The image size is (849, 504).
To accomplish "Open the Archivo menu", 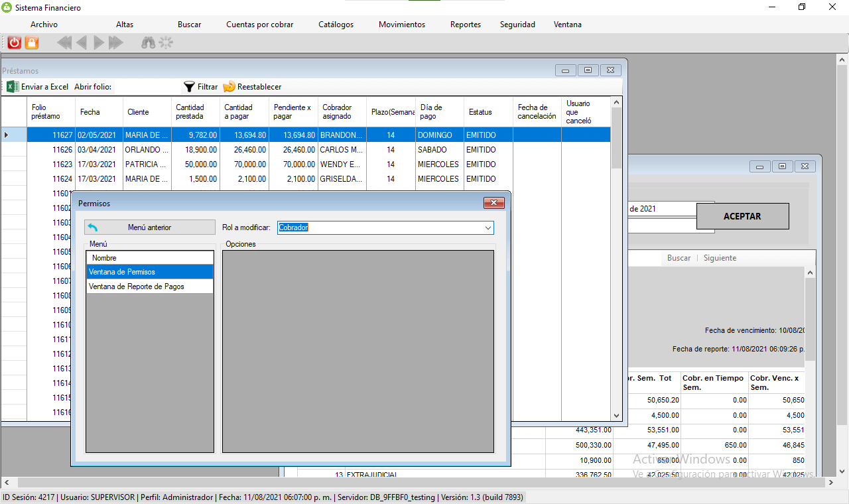I will pyautogui.click(x=44, y=25).
